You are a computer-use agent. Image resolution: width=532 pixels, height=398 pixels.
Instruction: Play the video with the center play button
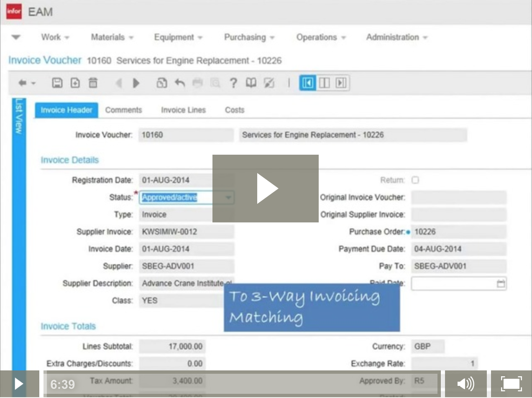click(266, 189)
